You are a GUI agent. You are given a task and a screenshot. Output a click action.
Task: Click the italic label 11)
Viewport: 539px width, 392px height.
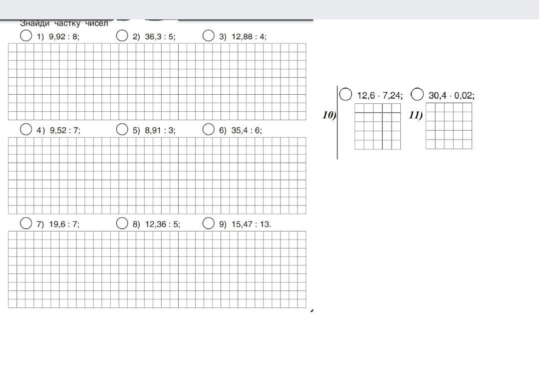point(415,115)
